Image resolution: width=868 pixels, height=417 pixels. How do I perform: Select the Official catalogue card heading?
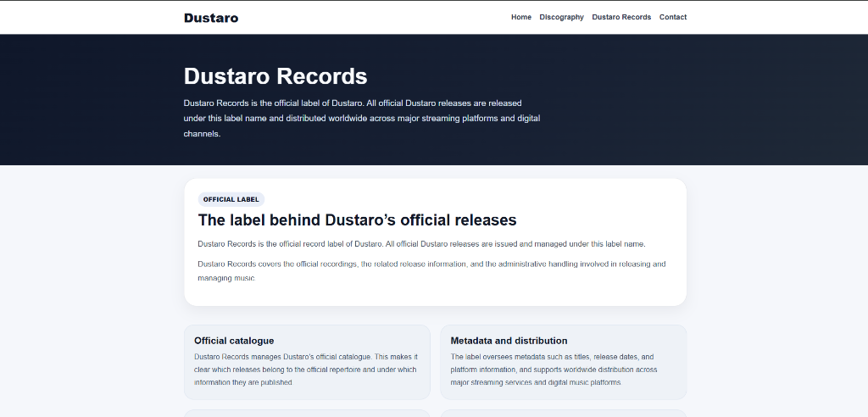pos(234,341)
